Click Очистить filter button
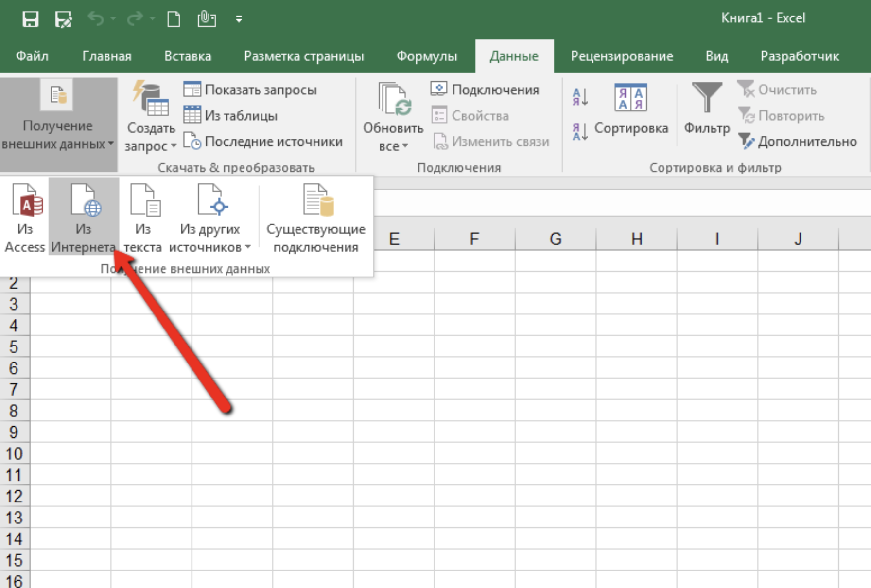Viewport: 871px width, 588px height. tap(777, 89)
